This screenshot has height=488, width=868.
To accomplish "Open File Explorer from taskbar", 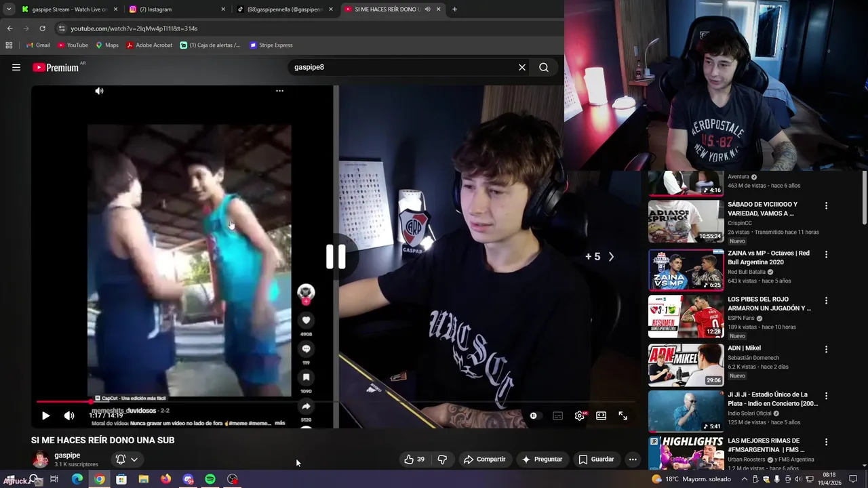I will pos(144,479).
